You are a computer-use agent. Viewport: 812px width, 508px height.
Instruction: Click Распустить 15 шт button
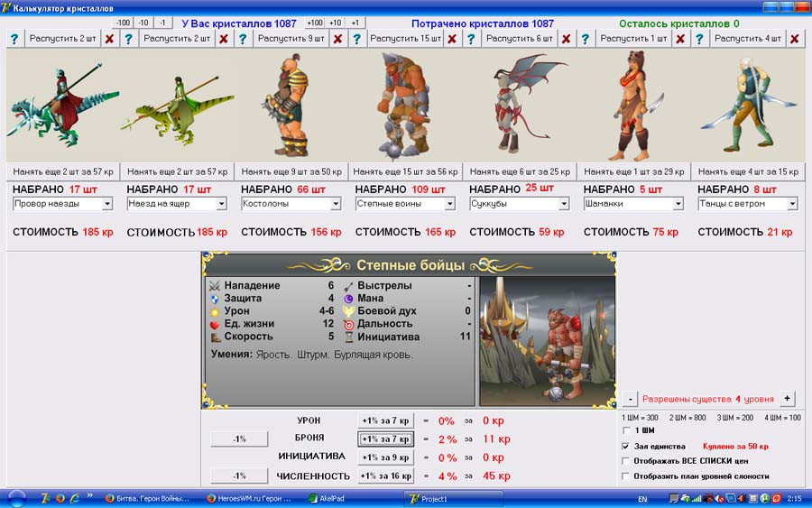[x=405, y=39]
